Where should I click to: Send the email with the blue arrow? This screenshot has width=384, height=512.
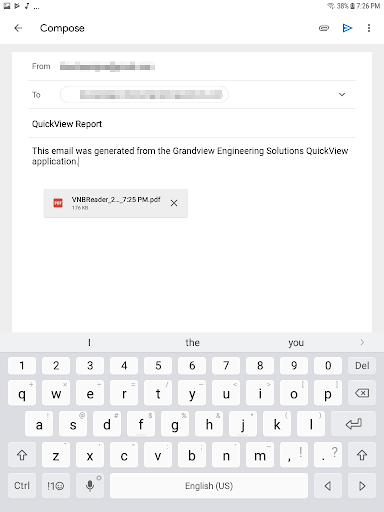(x=347, y=28)
